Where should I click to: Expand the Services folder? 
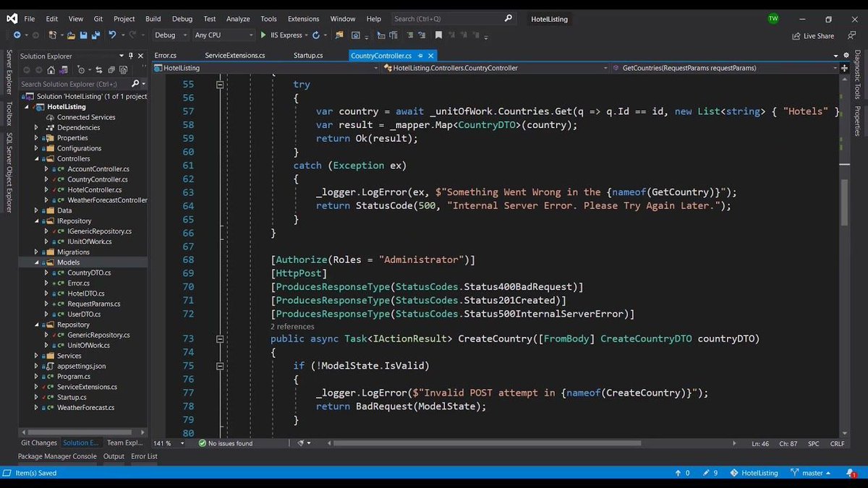[x=37, y=356]
